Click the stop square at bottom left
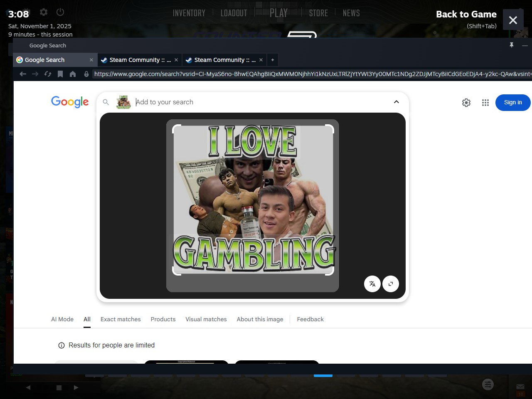Image resolution: width=532 pixels, height=399 pixels. (59, 387)
